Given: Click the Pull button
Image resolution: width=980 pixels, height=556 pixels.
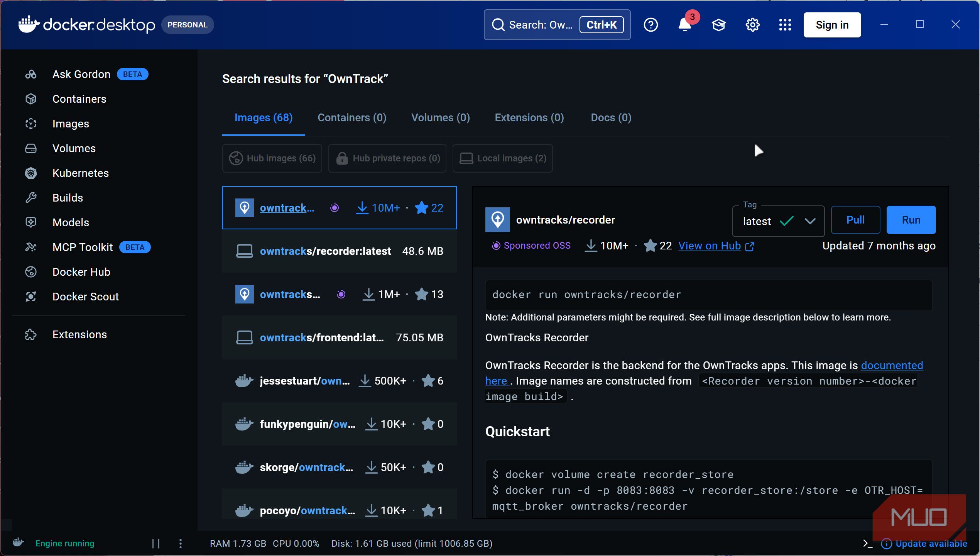Looking at the screenshot, I should [855, 220].
